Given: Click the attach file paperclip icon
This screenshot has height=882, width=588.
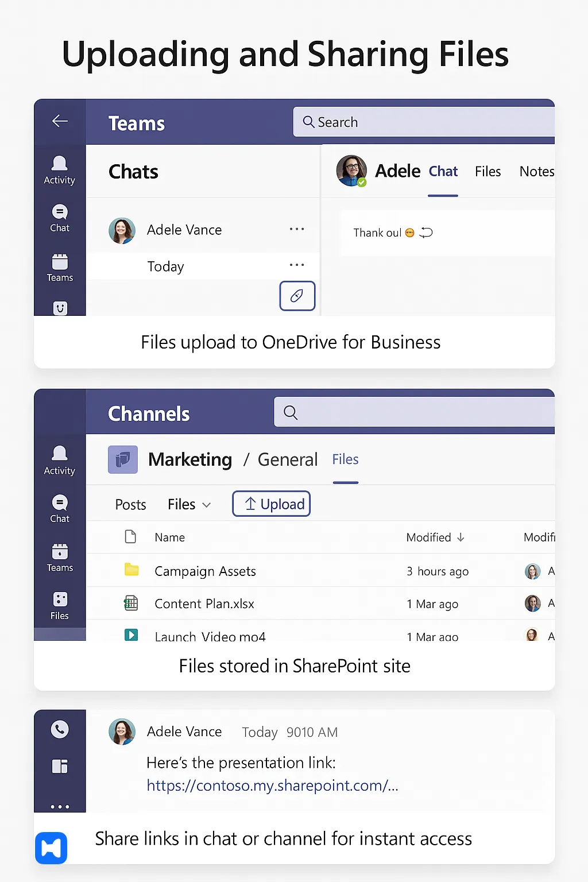Looking at the screenshot, I should pos(297,296).
